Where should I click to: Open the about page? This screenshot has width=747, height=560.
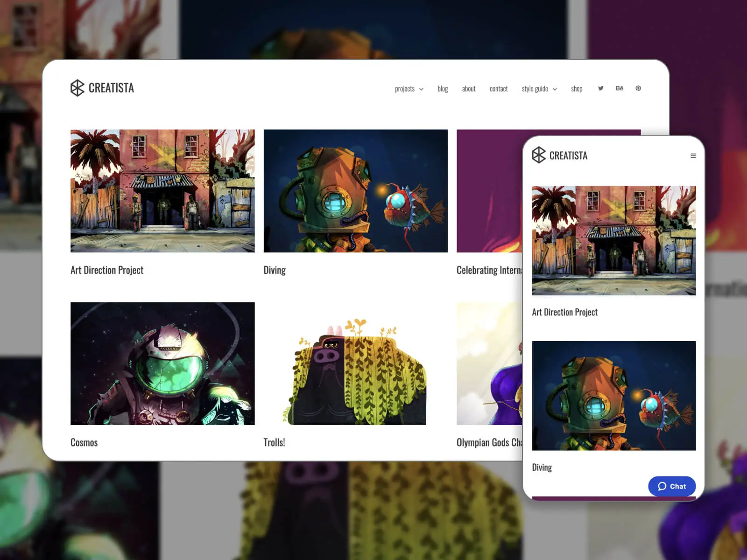point(469,89)
